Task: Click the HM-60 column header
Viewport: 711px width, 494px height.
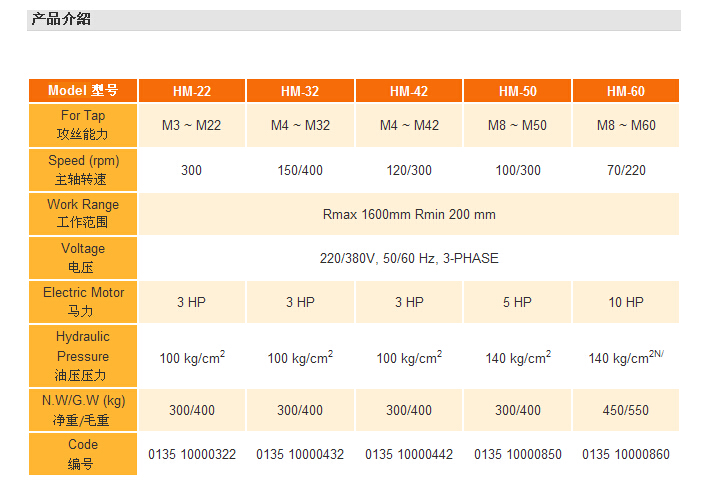Action: point(625,91)
